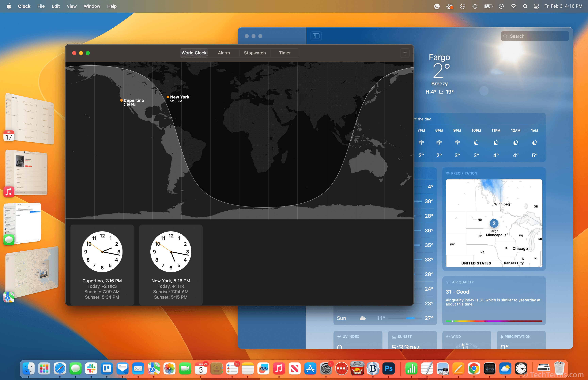Viewport: 588px width, 380px height.
Task: Click Cupertino marker on world map
Action: point(121,100)
